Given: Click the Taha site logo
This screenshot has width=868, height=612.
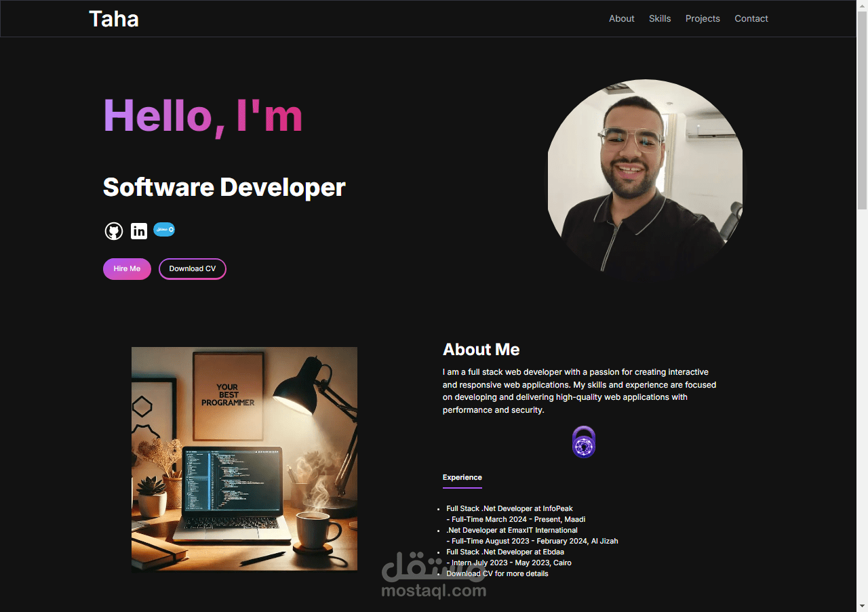Looking at the screenshot, I should pos(114,18).
